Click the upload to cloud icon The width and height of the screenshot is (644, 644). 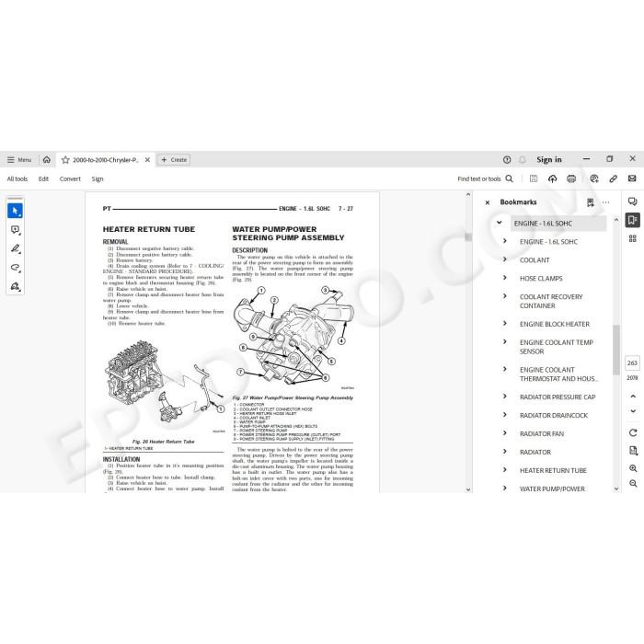tap(552, 178)
